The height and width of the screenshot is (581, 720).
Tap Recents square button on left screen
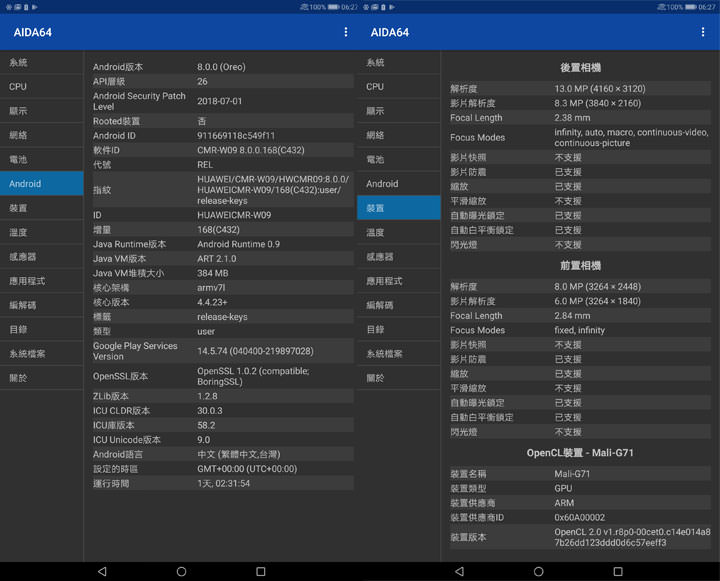pos(260,571)
